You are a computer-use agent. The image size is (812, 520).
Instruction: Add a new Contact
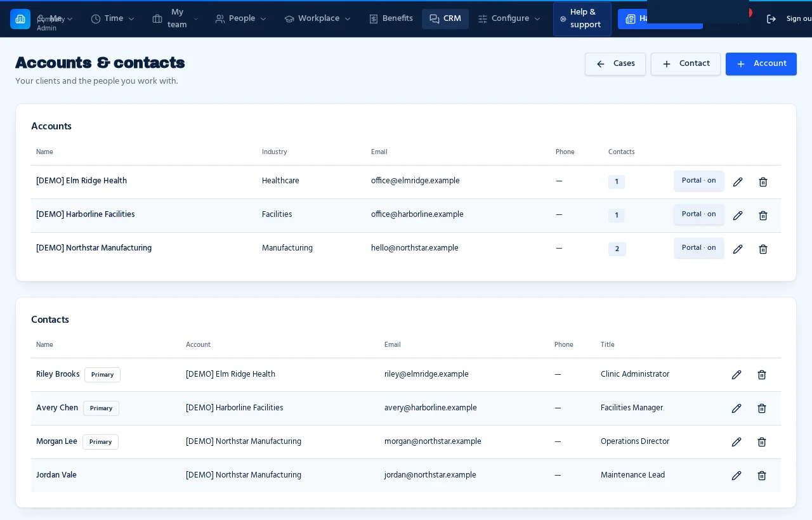[x=686, y=64]
